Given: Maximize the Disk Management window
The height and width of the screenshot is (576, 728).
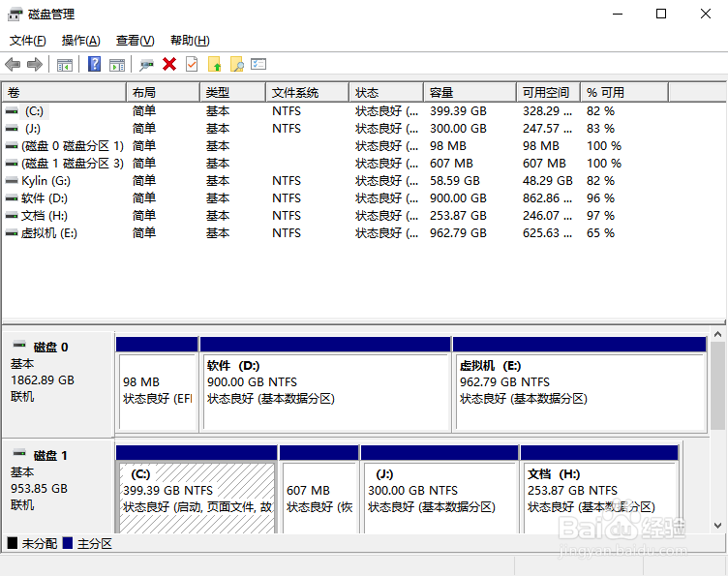Looking at the screenshot, I should pyautogui.click(x=661, y=14).
